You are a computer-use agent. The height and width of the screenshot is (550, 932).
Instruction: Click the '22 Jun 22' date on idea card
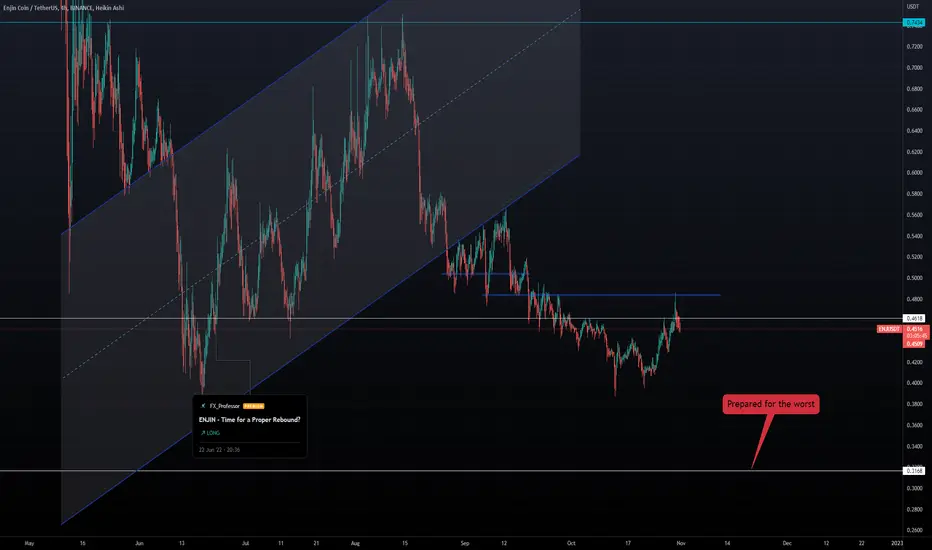click(219, 450)
